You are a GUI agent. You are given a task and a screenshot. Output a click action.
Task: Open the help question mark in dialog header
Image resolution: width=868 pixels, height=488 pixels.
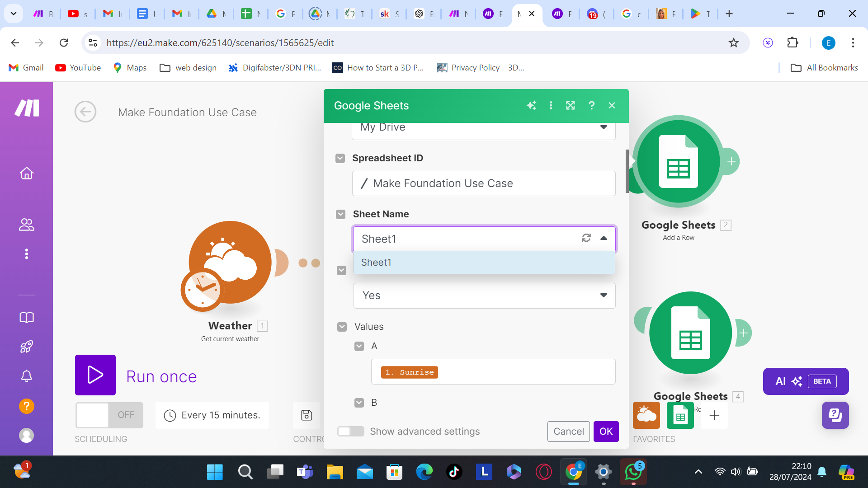[x=591, y=105]
